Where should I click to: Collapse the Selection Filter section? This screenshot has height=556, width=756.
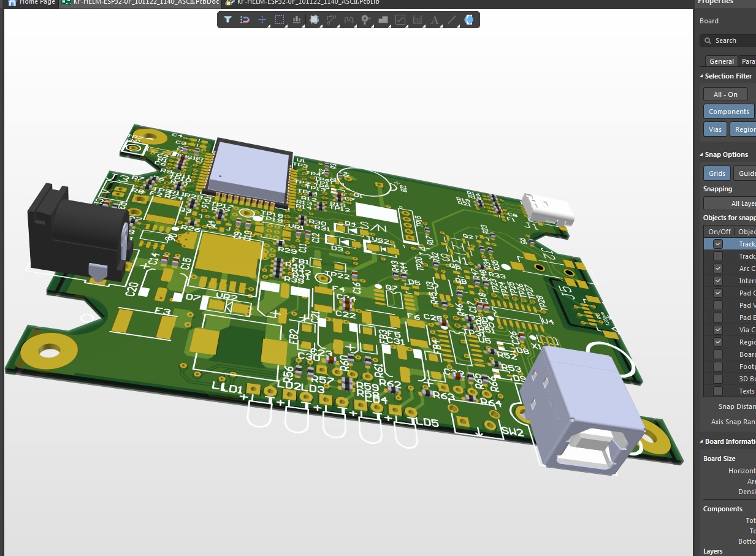pos(702,76)
